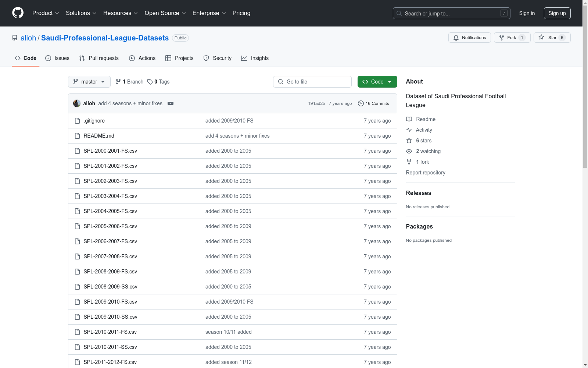Open the 'season 10/11 added' commit message
This screenshot has height=368, width=588.
click(229, 332)
